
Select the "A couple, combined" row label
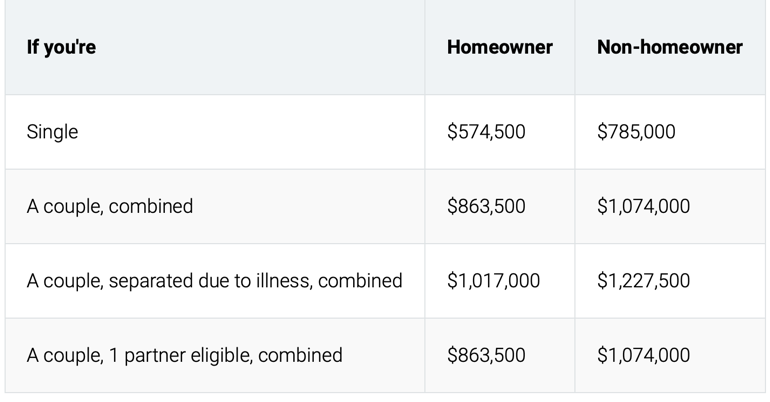point(110,207)
